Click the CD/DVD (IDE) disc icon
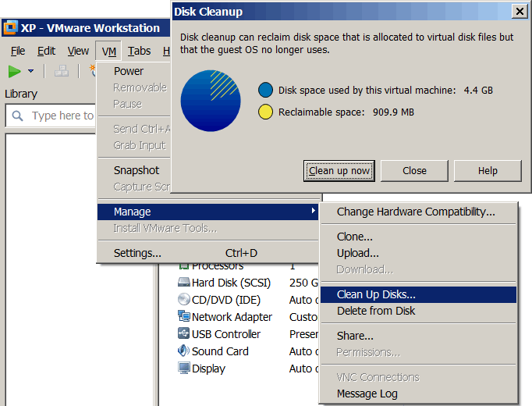This screenshot has width=532, height=406. 183,299
